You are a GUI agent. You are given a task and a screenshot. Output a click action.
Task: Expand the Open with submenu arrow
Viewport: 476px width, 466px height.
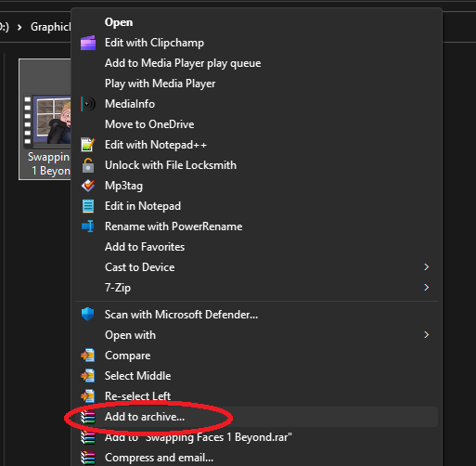click(x=427, y=335)
